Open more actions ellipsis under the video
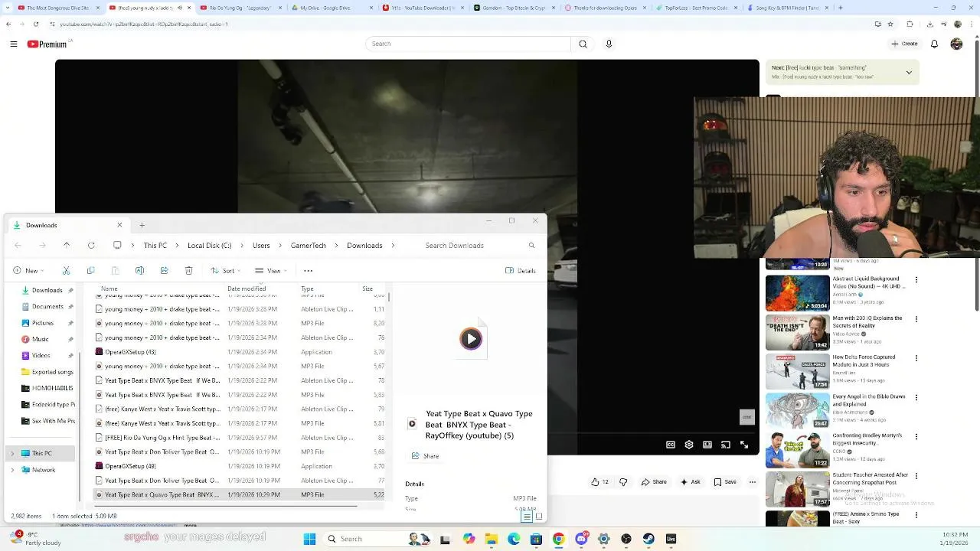 (x=752, y=482)
